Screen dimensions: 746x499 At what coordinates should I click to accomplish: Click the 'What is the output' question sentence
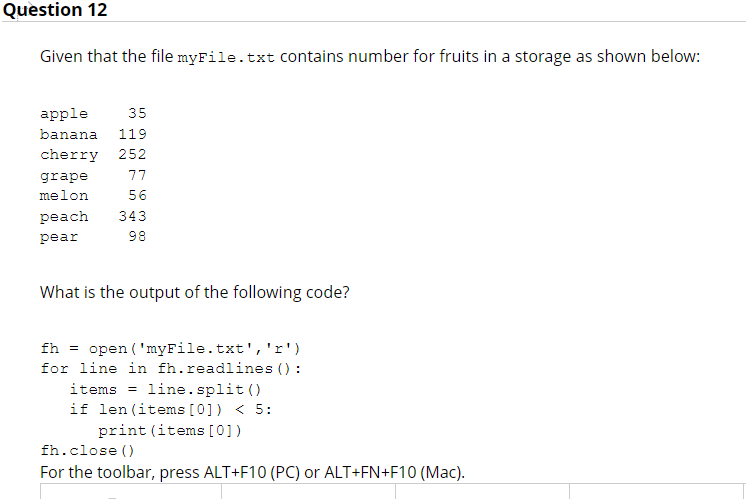coord(195,292)
